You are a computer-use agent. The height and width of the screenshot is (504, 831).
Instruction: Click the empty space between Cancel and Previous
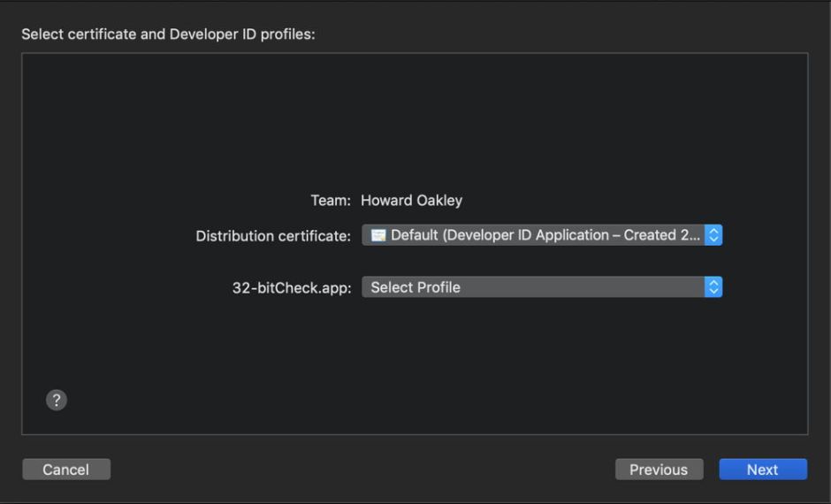(362, 470)
